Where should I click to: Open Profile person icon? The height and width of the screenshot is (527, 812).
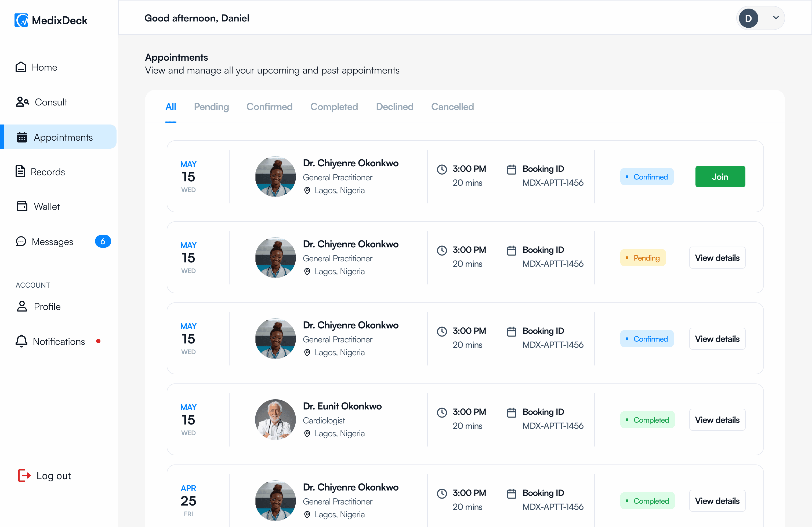pos(22,306)
